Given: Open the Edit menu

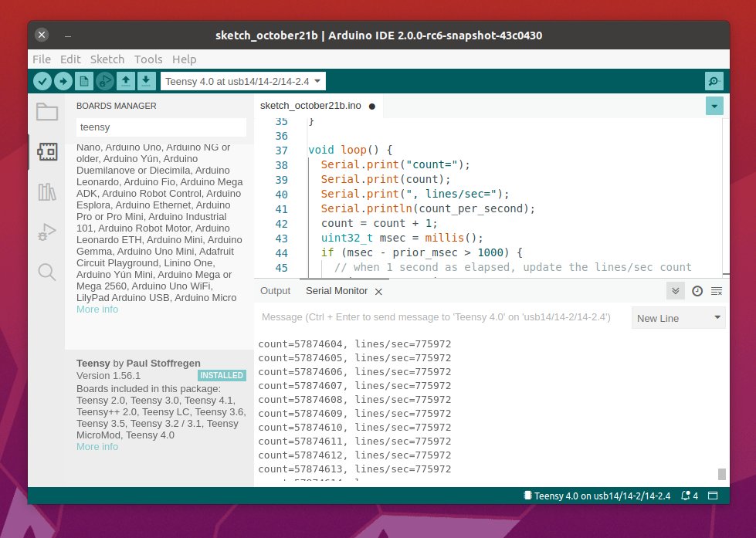Looking at the screenshot, I should coord(70,59).
